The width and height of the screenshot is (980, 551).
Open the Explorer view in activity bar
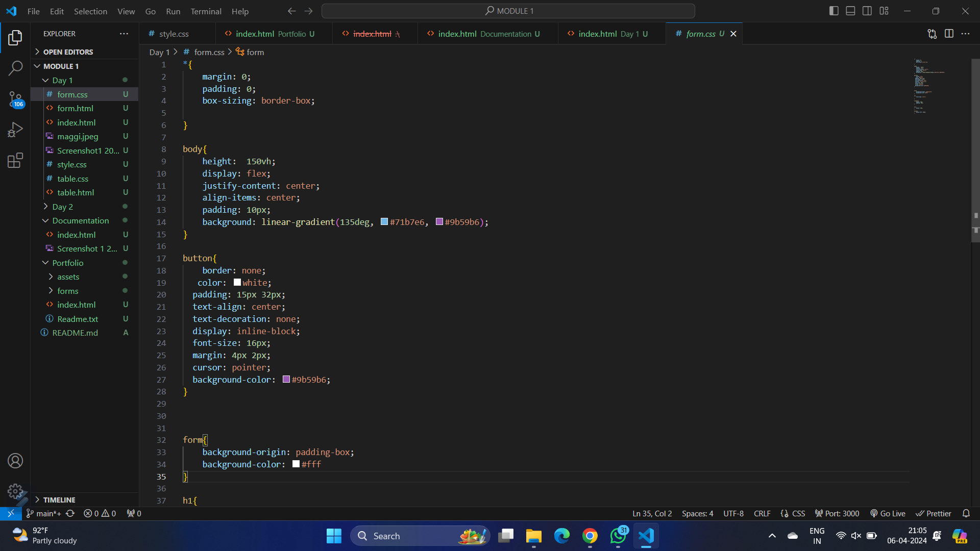click(15, 37)
